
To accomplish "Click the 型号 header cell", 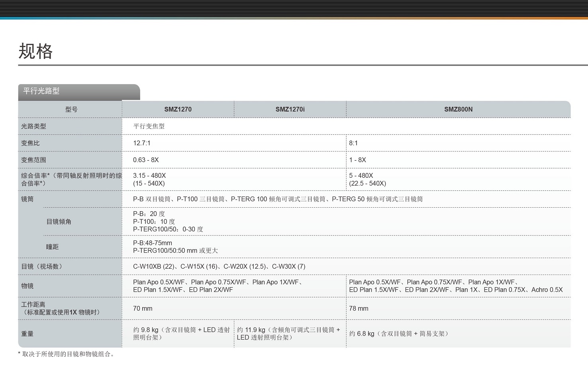I will [x=71, y=109].
